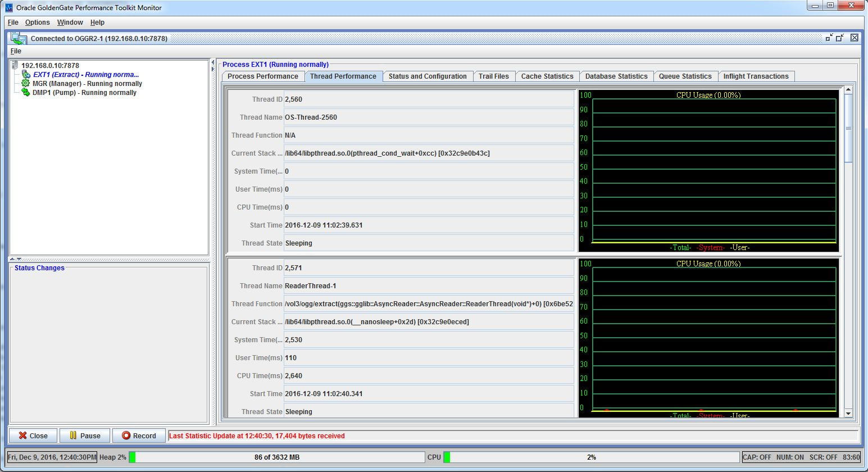Expand the process tree with the right splitter arrow

[213, 69]
